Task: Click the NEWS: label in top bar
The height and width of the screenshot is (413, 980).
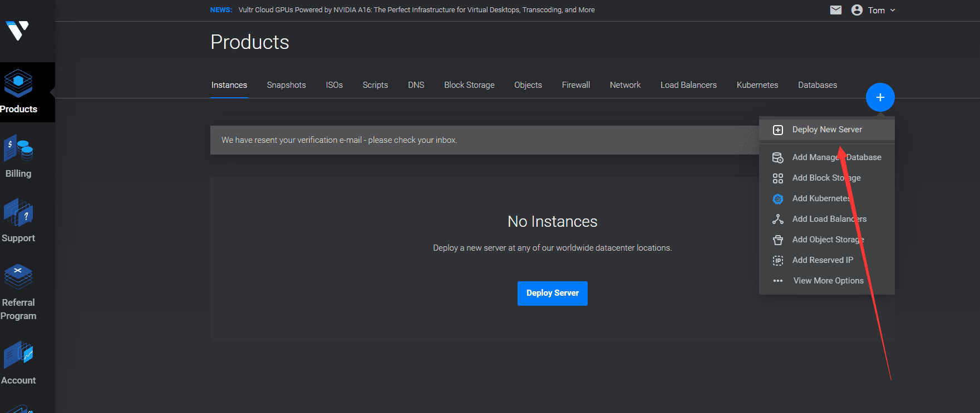Action: [x=221, y=10]
